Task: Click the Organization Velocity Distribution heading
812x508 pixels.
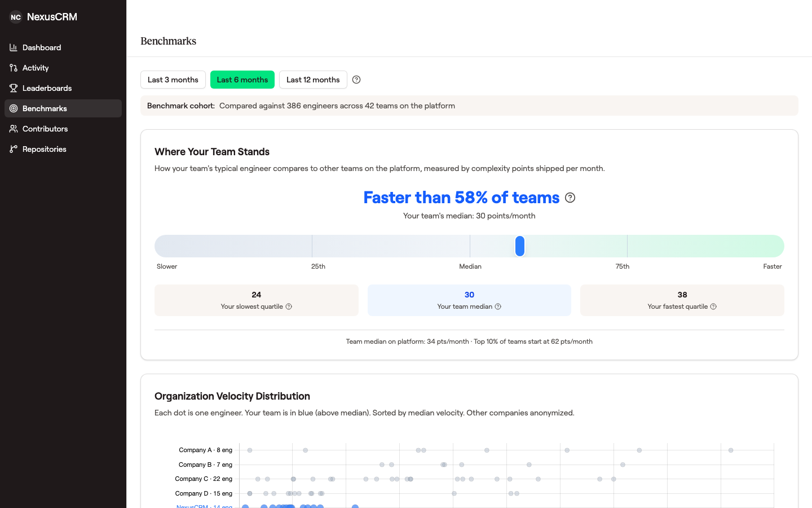Action: (x=232, y=396)
